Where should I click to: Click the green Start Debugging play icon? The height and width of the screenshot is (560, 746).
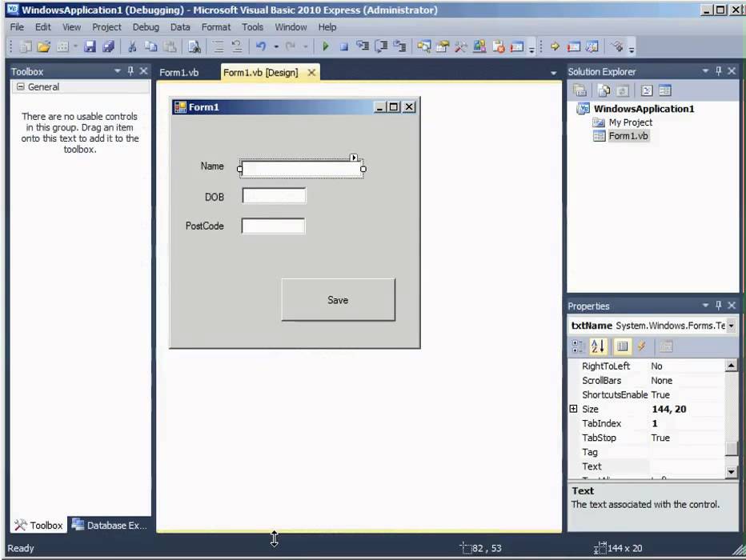pyautogui.click(x=326, y=46)
